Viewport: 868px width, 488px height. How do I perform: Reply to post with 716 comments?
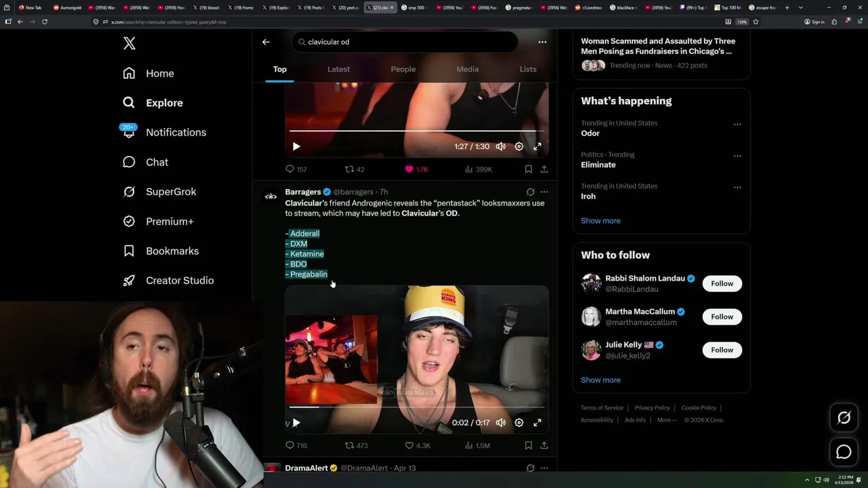(296, 445)
